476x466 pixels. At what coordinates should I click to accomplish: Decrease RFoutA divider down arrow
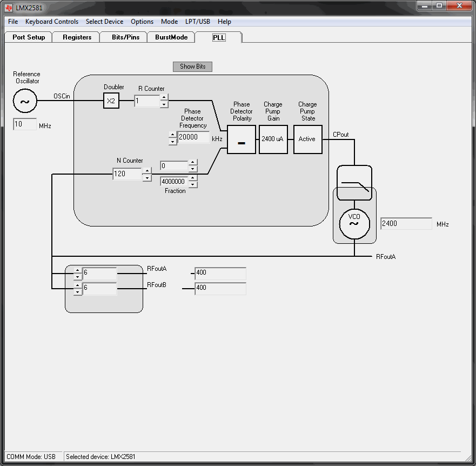78,277
